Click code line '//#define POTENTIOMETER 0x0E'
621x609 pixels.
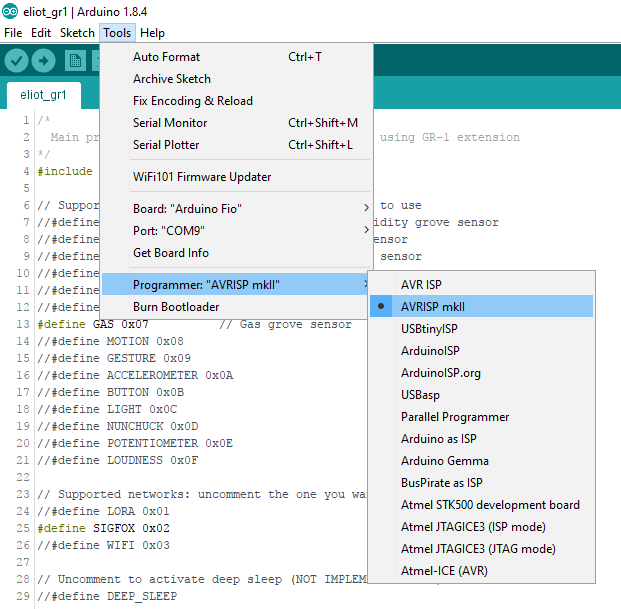click(135, 443)
